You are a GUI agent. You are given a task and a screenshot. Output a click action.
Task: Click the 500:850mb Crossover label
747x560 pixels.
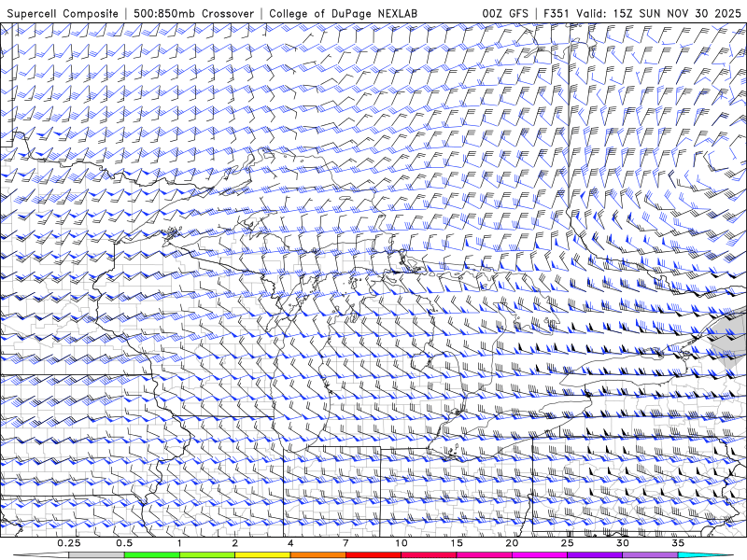tap(194, 13)
